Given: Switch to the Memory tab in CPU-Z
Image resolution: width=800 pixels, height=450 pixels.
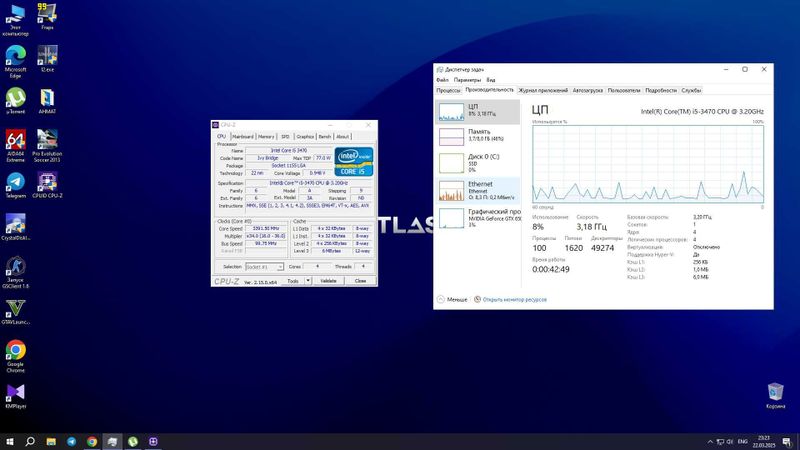Looking at the screenshot, I should tap(266, 137).
